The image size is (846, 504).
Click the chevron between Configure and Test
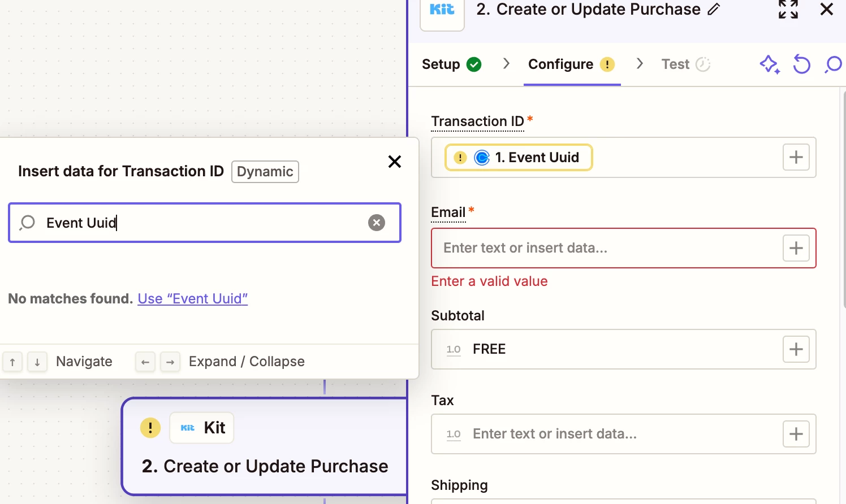point(640,64)
